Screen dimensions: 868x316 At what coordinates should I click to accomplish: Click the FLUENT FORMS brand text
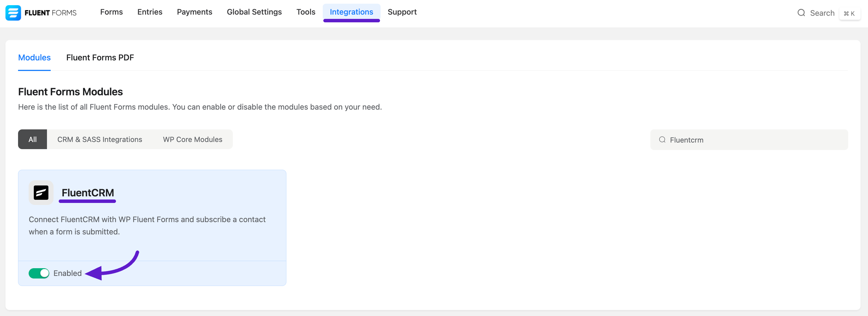click(50, 13)
